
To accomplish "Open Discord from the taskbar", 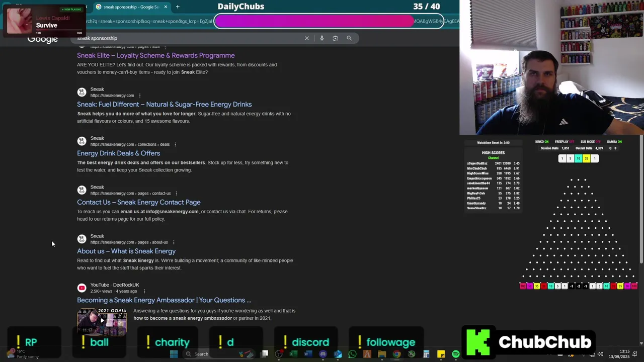I will 323,354.
